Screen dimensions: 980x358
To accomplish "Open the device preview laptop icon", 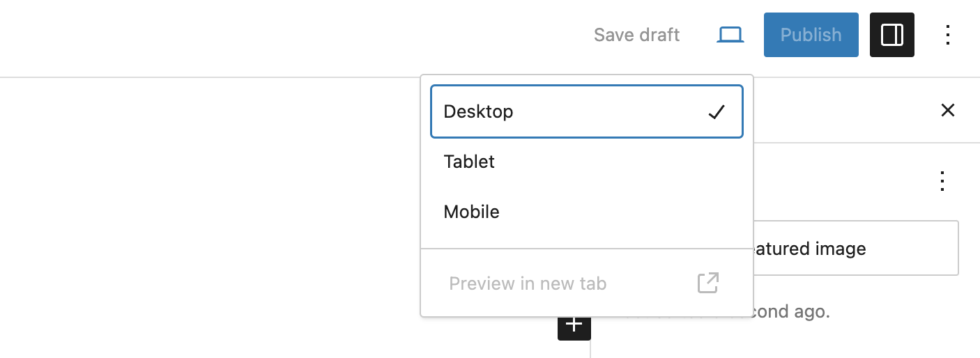I will point(730,35).
